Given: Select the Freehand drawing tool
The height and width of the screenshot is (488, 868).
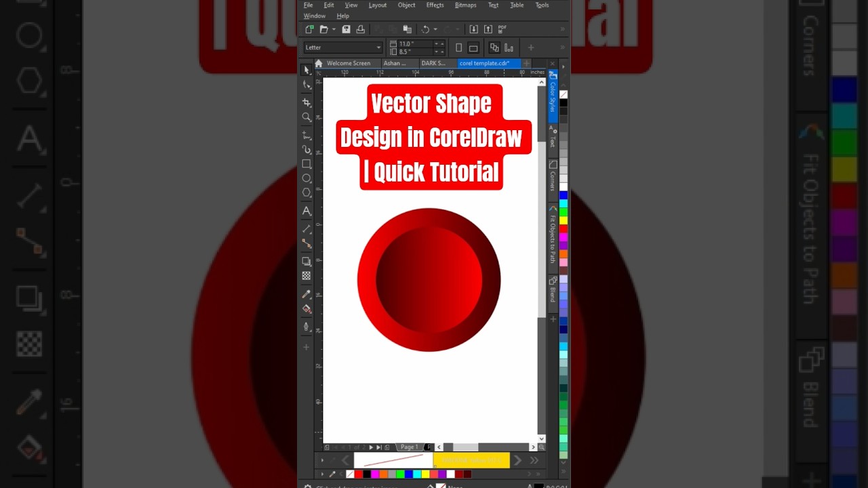Looking at the screenshot, I should (x=307, y=135).
